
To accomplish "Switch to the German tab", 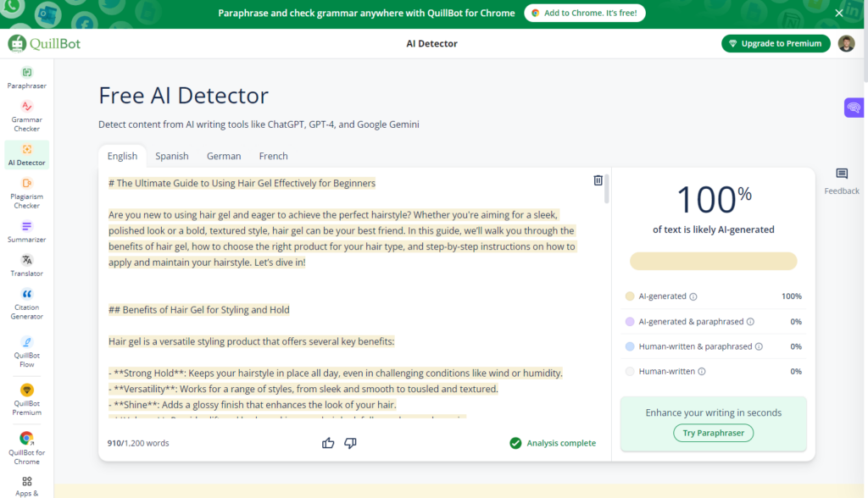I will pyautogui.click(x=224, y=156).
